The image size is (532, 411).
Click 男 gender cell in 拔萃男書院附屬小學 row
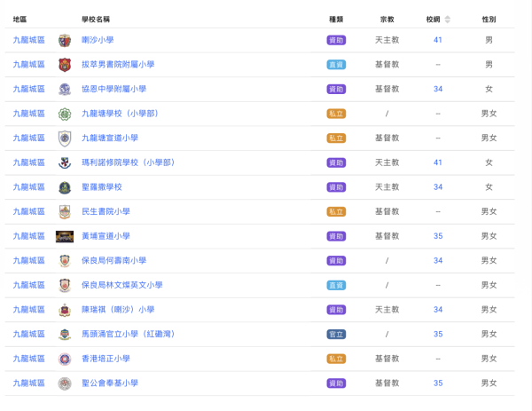(489, 65)
